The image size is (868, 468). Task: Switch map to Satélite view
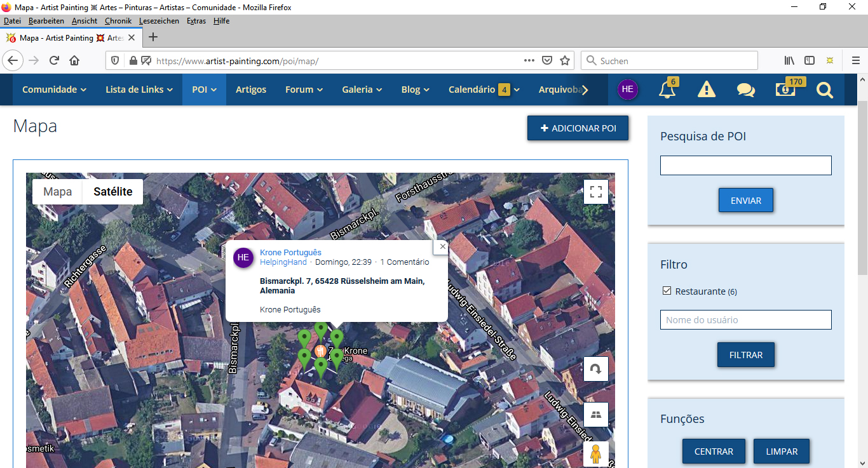point(113,192)
